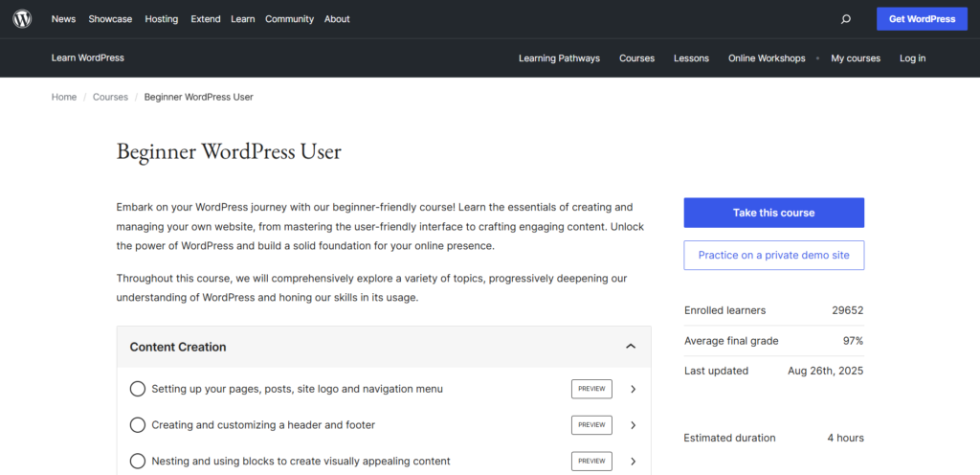Open the Community menu
Screen dimensions: 980x475
(x=289, y=19)
